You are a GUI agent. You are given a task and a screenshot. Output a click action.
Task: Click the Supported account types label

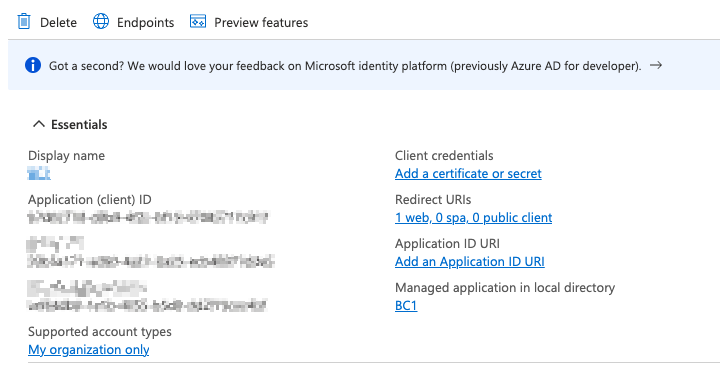click(100, 332)
